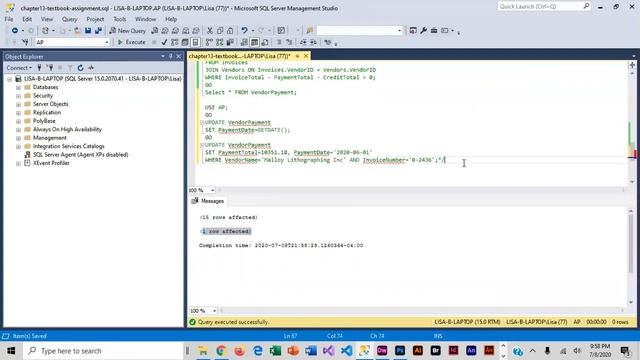Select PolyBase in the tree

(44, 121)
